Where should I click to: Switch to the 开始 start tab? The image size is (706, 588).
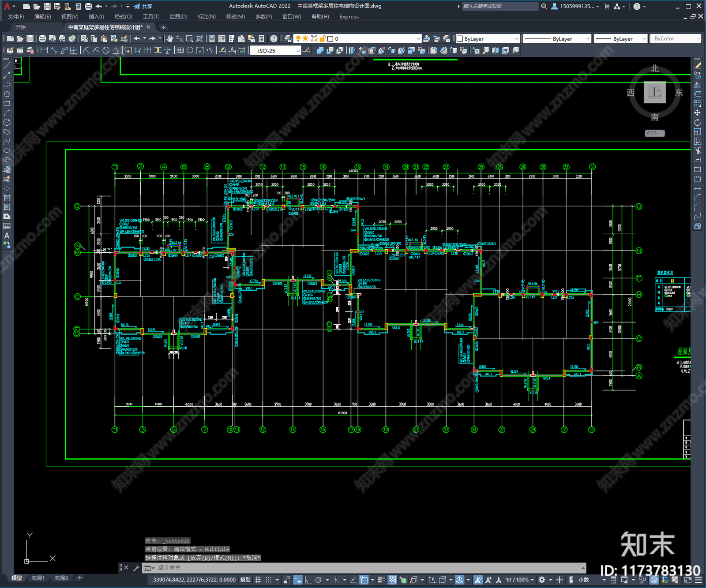[x=21, y=27]
